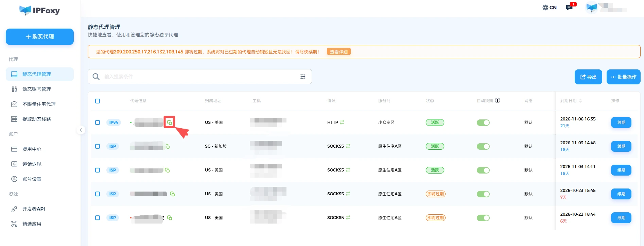644x246 pixels.
Task: Click the IPFoxy logo
Action: coord(39,11)
